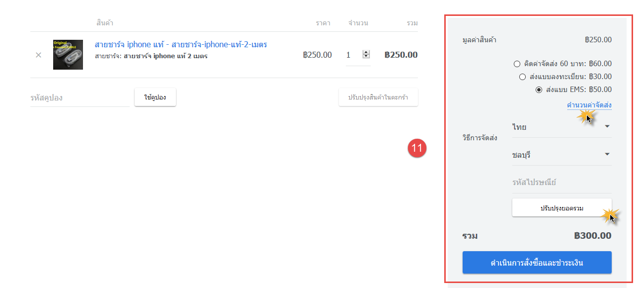Click the arrow on the ไทย country selector
Screen dimensions: 644x288
[x=607, y=126]
